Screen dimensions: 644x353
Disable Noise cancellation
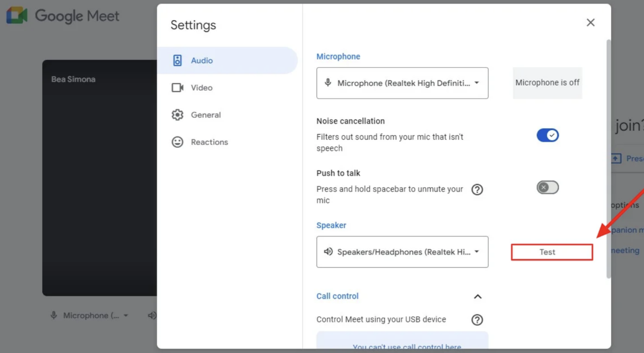point(547,135)
